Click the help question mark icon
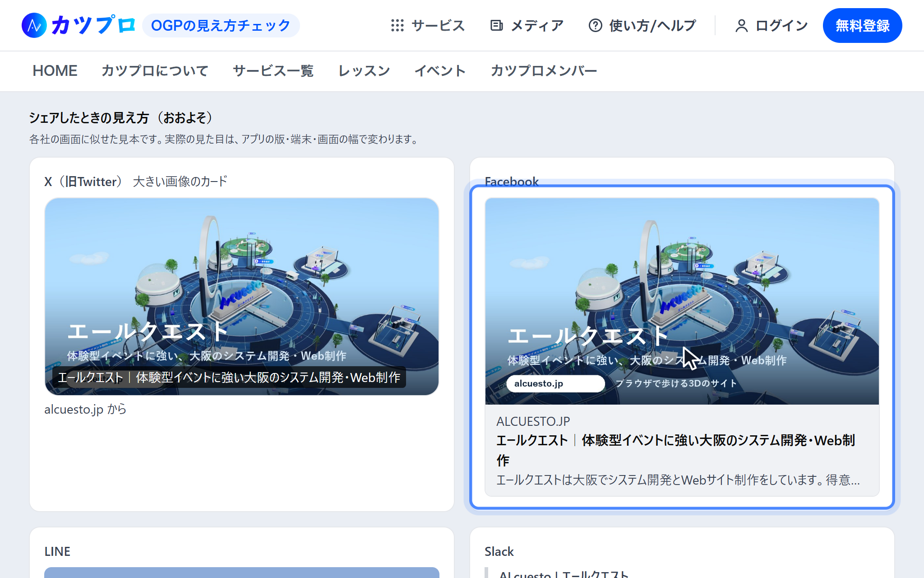 [596, 26]
